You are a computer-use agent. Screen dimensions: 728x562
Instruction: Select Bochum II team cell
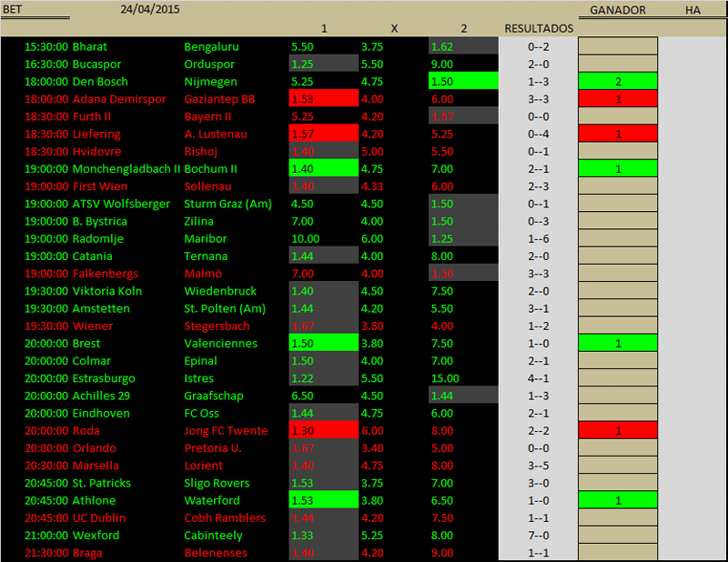coord(210,169)
